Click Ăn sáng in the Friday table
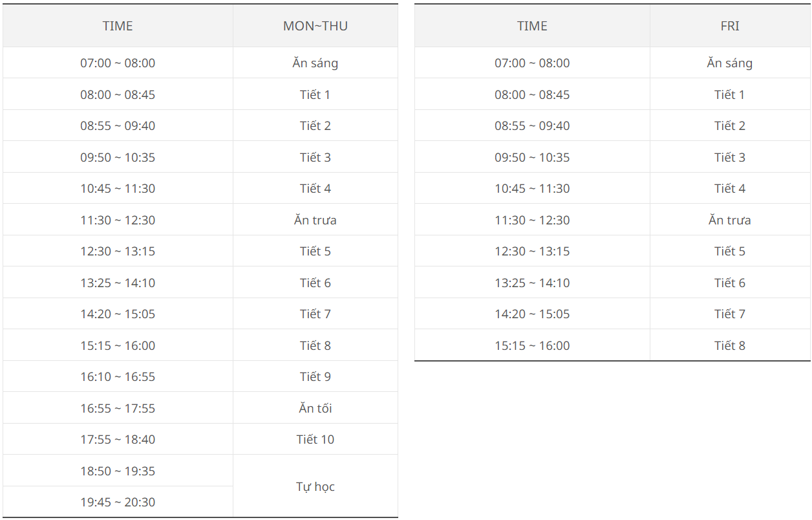Screen dimensions: 812x520 click(x=730, y=63)
